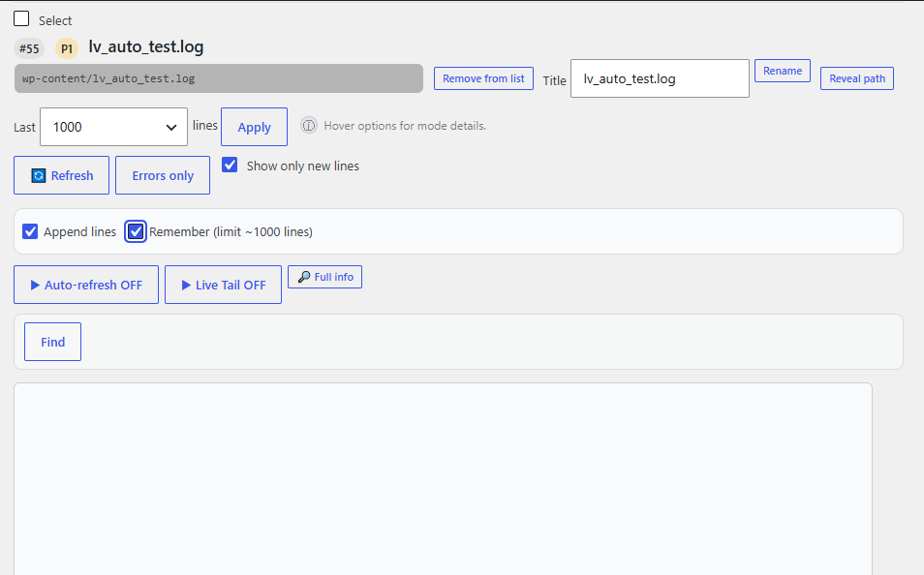Viewport: 924px width, 575px height.
Task: Focus the Title input field
Action: [660, 78]
